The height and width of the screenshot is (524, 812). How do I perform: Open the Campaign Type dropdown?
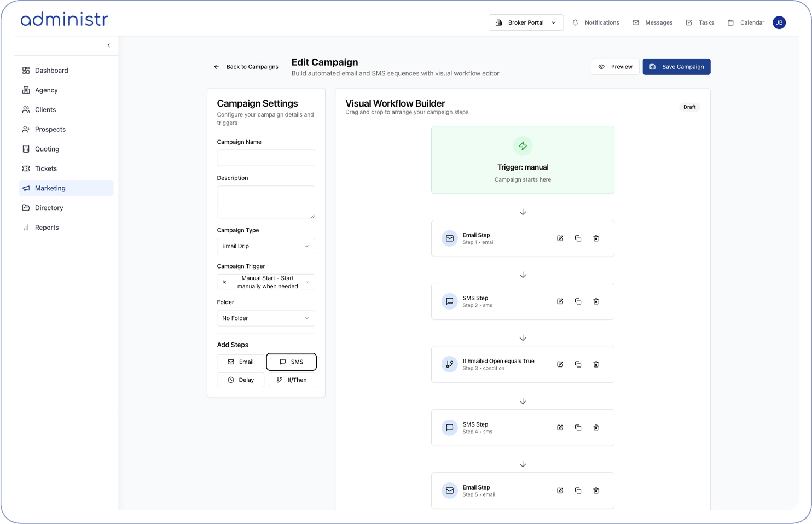tap(266, 246)
